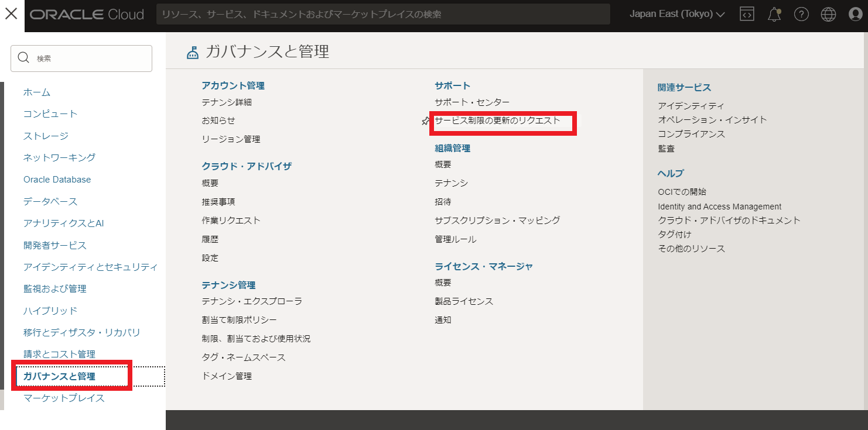Open 移行とディザスタ・リカバリ menu category
Viewport: 868px width, 430px height.
click(x=82, y=332)
